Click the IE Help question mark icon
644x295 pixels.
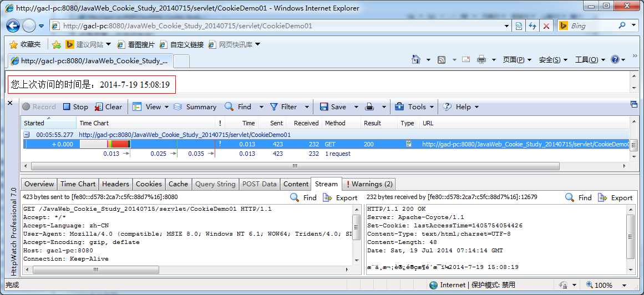[x=615, y=59]
